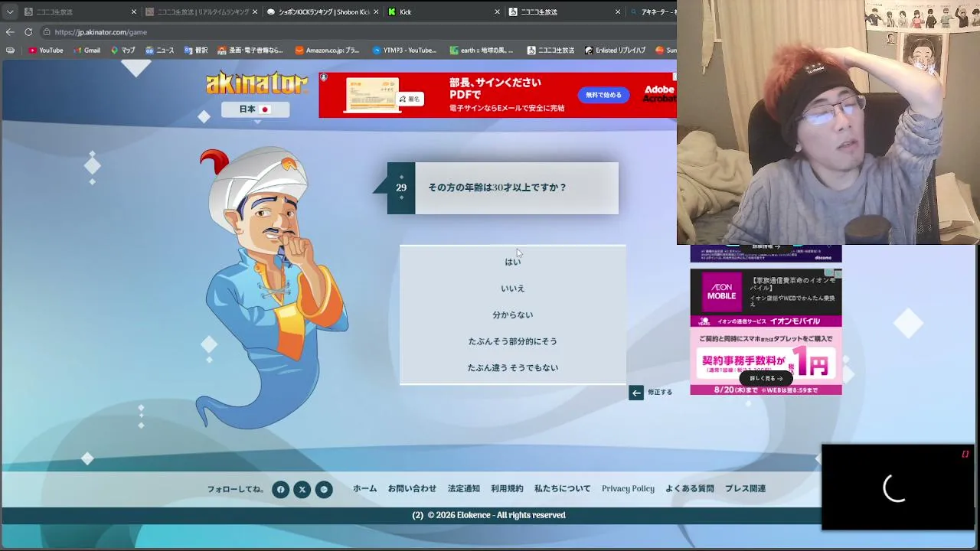Open the tab search dropdown arrow

click(x=10, y=11)
